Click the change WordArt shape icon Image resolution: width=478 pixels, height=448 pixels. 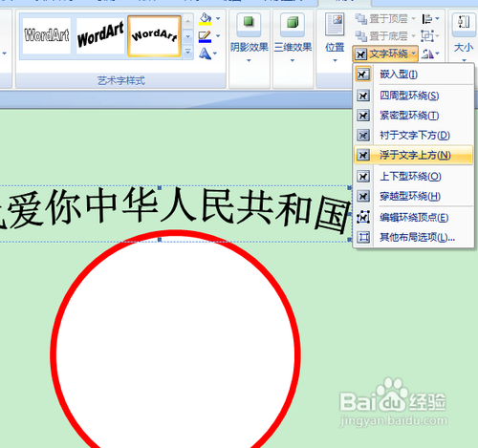click(x=205, y=53)
